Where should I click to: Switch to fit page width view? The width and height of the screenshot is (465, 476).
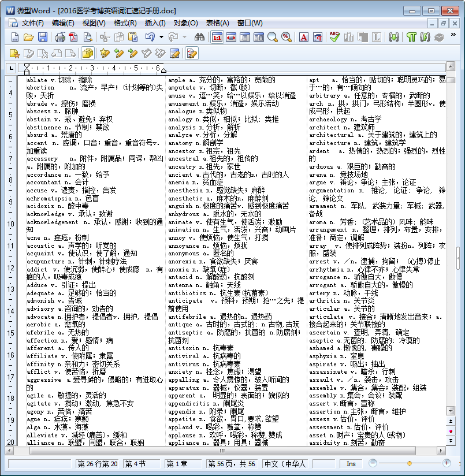point(231,37)
